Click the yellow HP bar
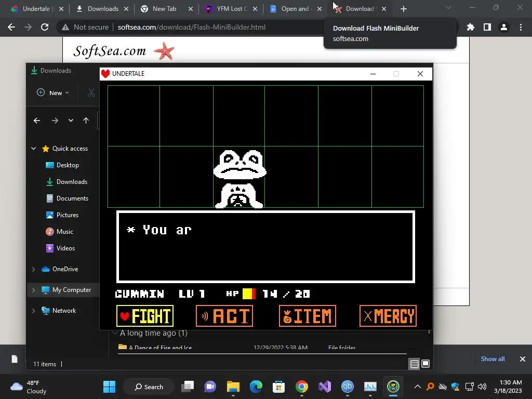532x399 pixels. (x=249, y=294)
